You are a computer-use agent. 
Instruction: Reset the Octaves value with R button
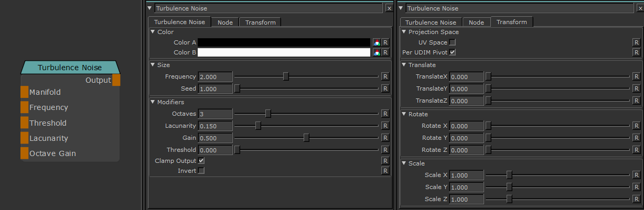(x=385, y=114)
